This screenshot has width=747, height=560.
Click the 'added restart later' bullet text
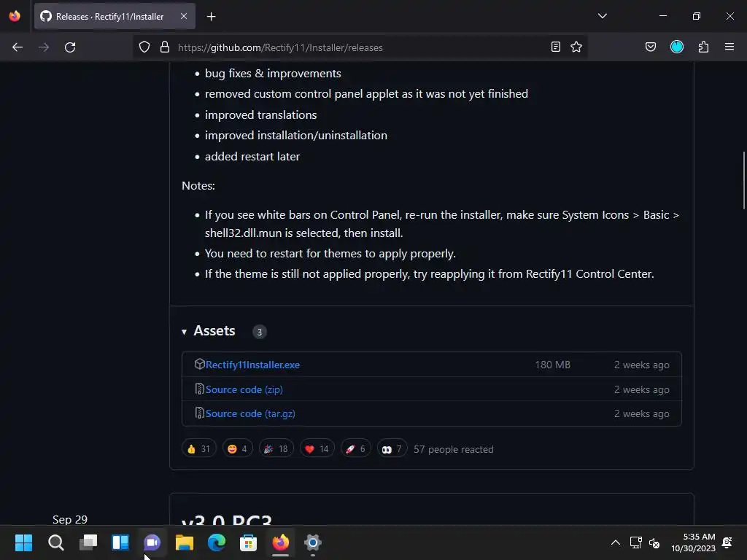pos(252,156)
